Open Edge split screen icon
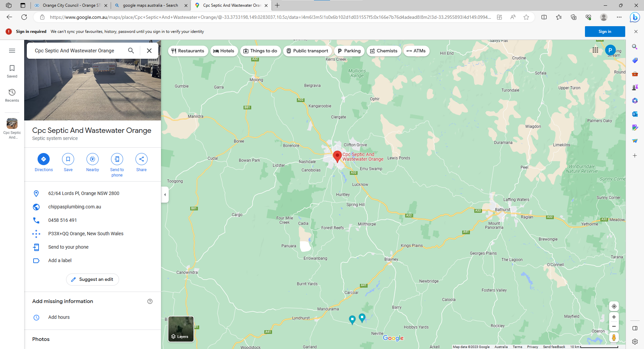Viewport: 644px width, 349px height. point(544,17)
